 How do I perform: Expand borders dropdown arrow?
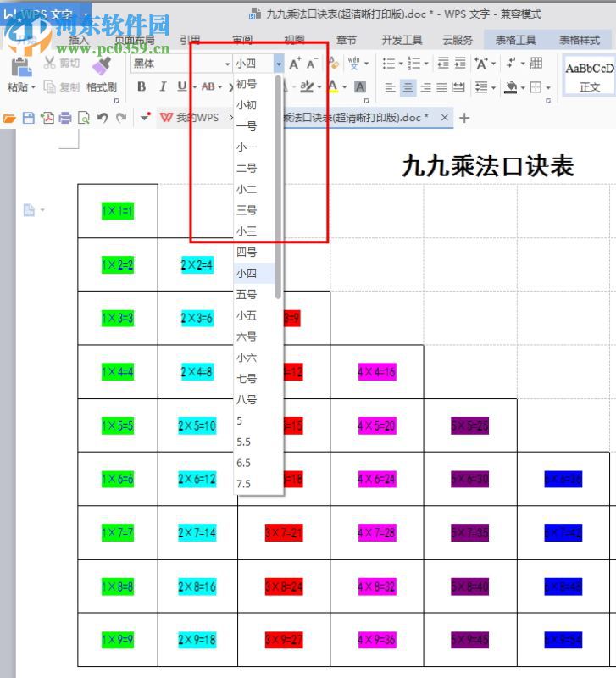coord(548,88)
